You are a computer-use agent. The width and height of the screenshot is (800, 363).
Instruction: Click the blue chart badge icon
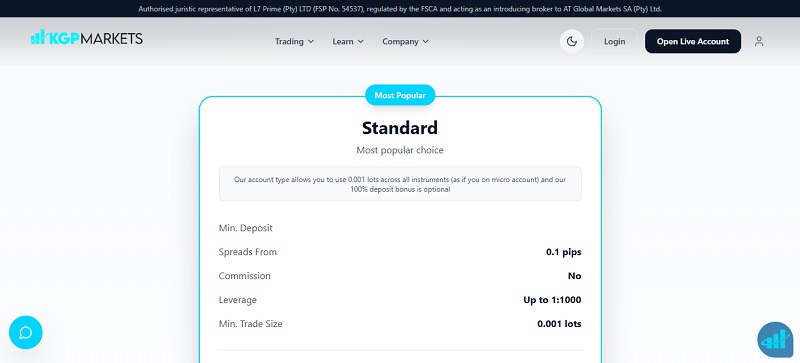[775, 340]
